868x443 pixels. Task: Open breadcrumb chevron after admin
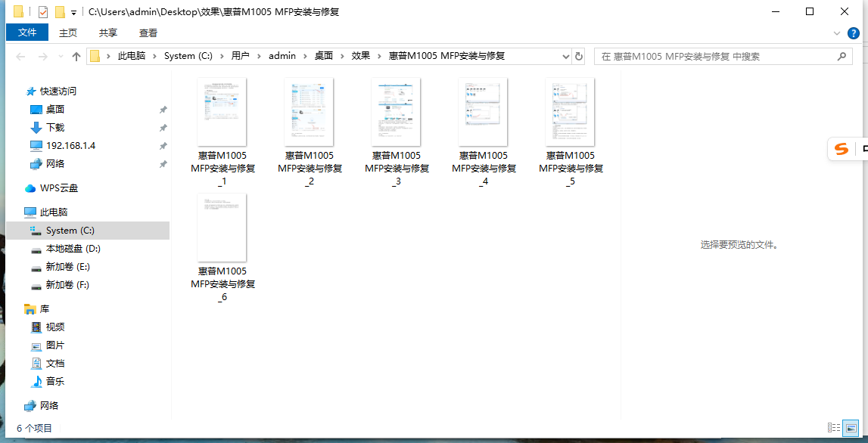point(305,56)
